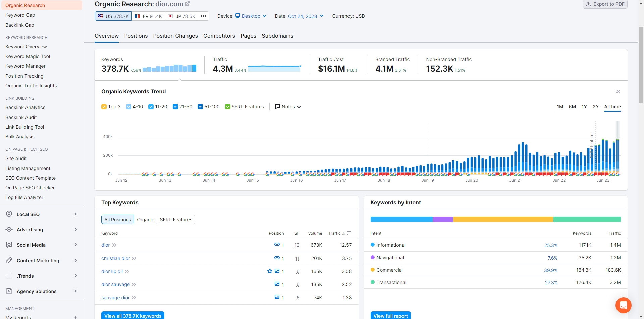Open the christian dior keyword link
The height and width of the screenshot is (319, 644).
coord(116,258)
